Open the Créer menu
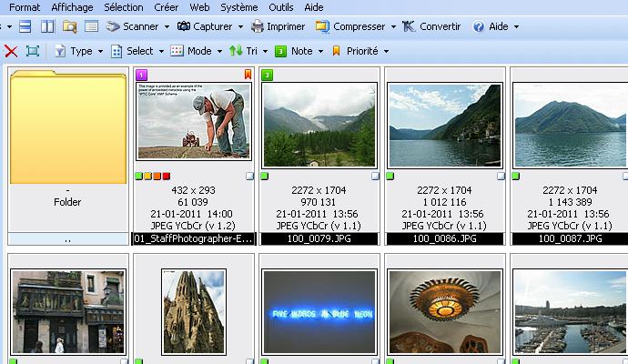The width and height of the screenshot is (628, 364). coord(167,7)
